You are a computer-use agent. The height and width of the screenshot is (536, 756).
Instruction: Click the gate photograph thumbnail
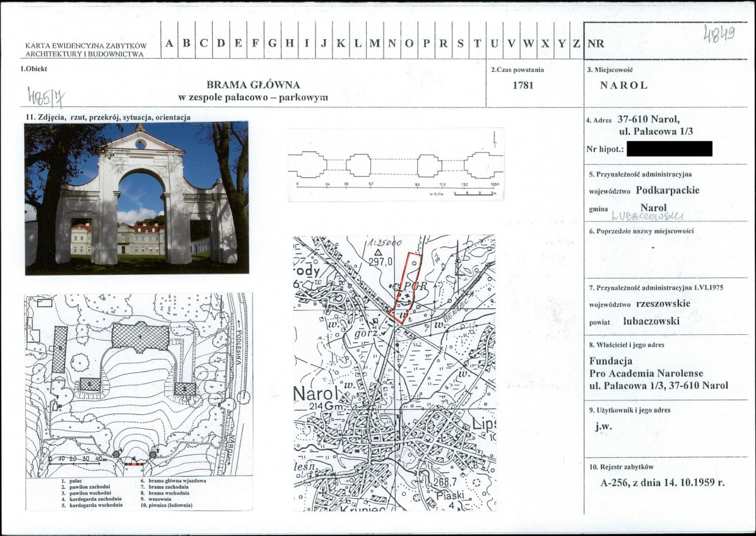click(137, 198)
